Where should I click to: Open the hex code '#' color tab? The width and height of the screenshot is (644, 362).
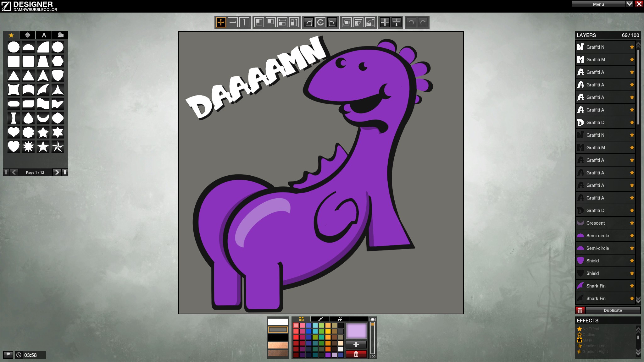(x=340, y=319)
